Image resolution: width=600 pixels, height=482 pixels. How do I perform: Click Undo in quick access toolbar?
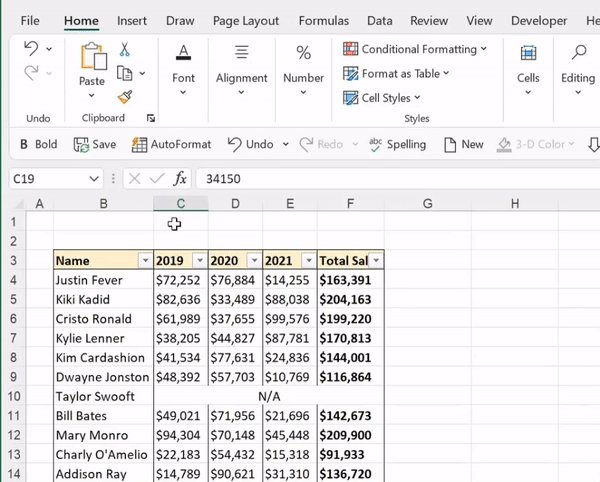point(251,145)
